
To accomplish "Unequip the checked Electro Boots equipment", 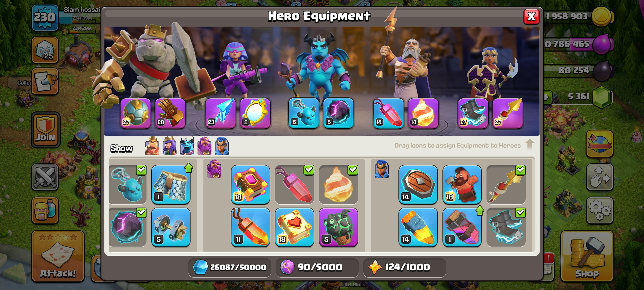I will (506, 227).
